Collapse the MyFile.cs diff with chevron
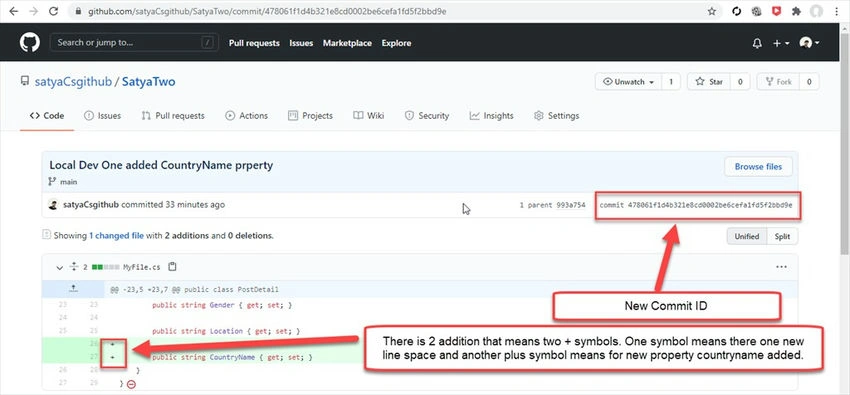This screenshot has width=850, height=395. [x=60, y=267]
